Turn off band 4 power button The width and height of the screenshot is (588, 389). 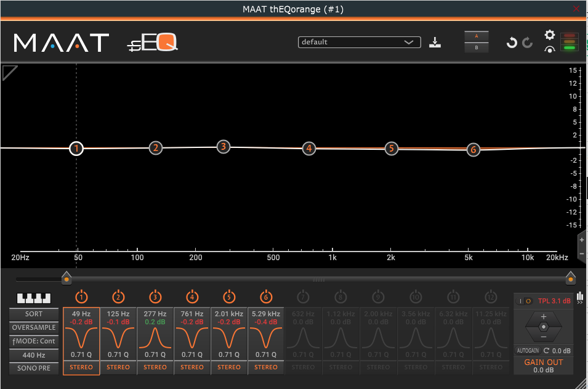[192, 297]
